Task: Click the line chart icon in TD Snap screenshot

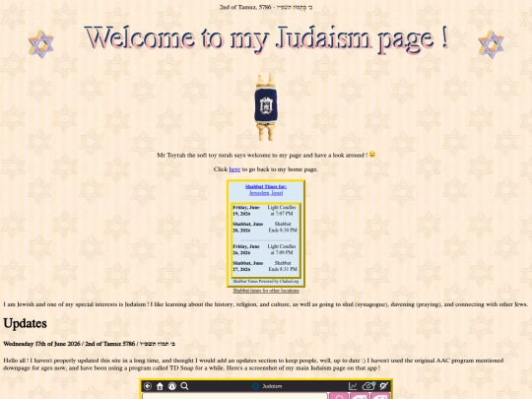Action: 353,386
